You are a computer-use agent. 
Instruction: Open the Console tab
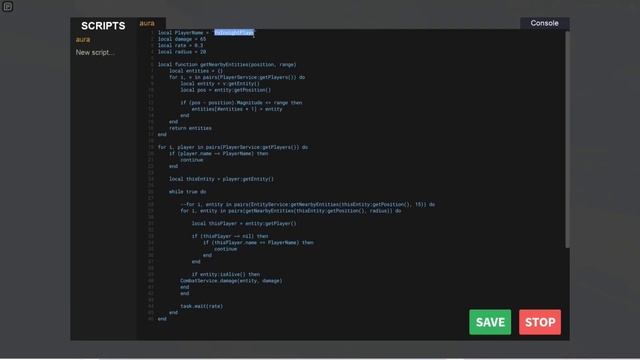[544, 23]
